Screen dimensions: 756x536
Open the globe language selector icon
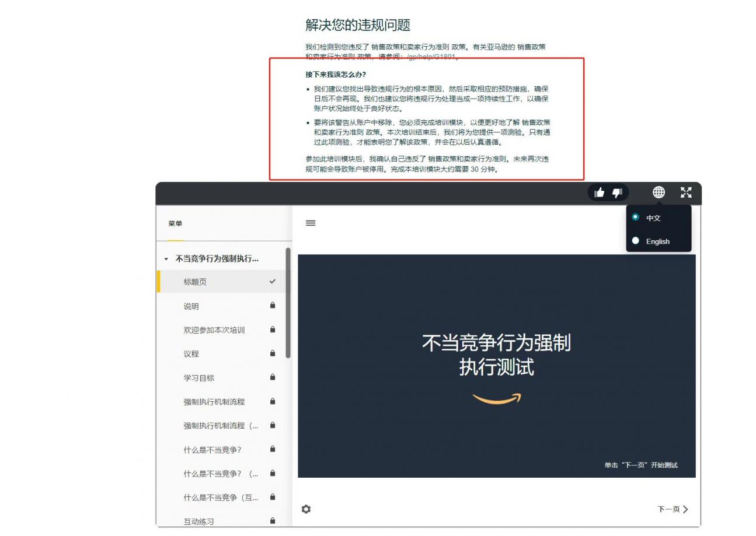tap(659, 192)
